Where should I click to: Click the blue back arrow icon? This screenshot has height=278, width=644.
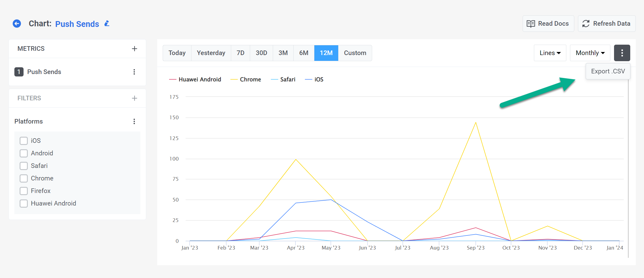point(17,24)
